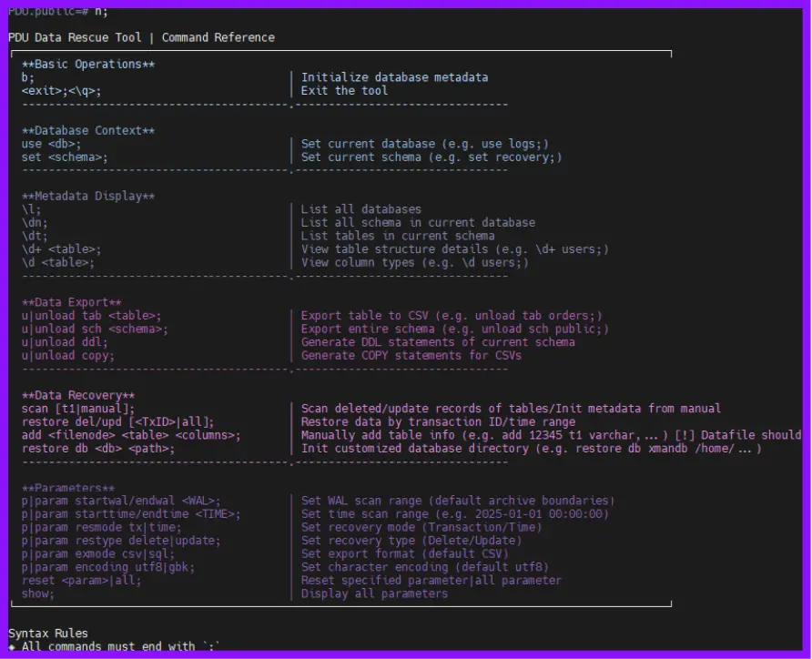Image resolution: width=812 pixels, height=659 pixels.
Task: Click 'Initialize database metadata' description
Action: pos(394,77)
